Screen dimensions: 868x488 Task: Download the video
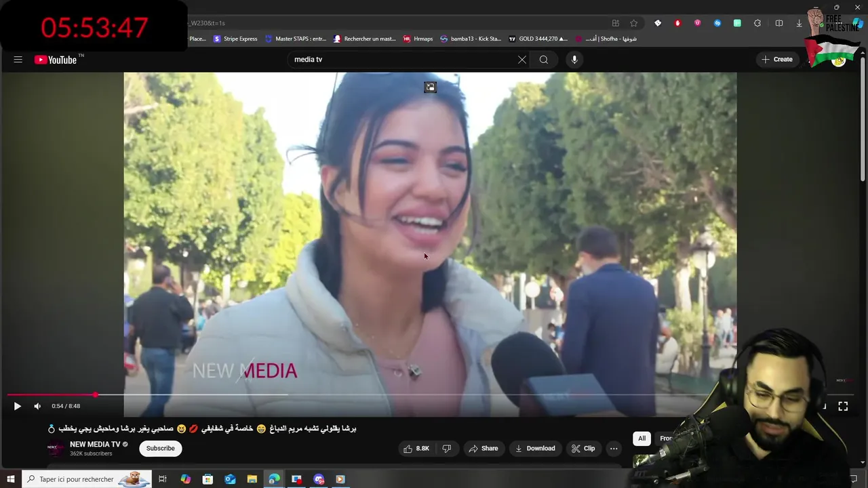point(535,448)
